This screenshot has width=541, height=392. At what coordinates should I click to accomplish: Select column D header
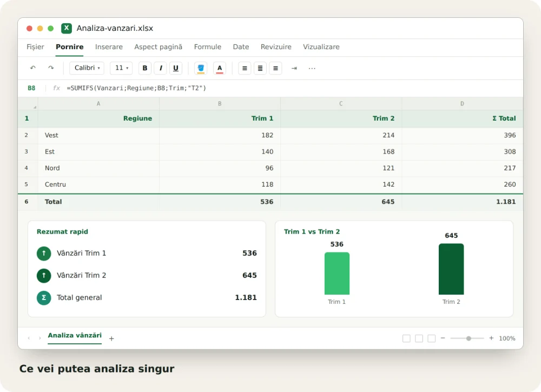click(463, 104)
